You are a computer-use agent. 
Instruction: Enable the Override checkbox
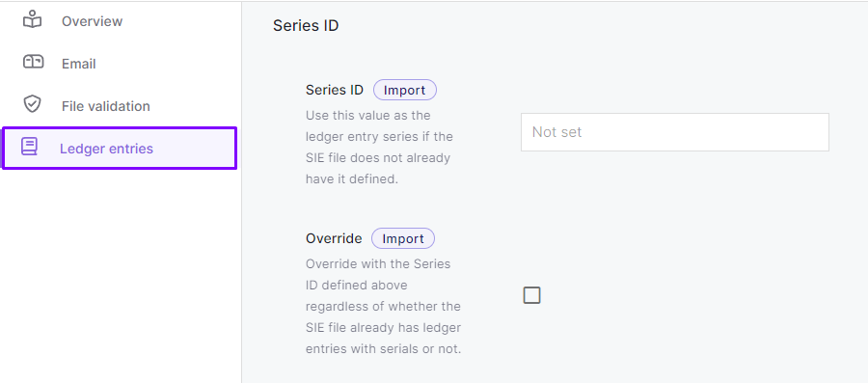pos(531,295)
